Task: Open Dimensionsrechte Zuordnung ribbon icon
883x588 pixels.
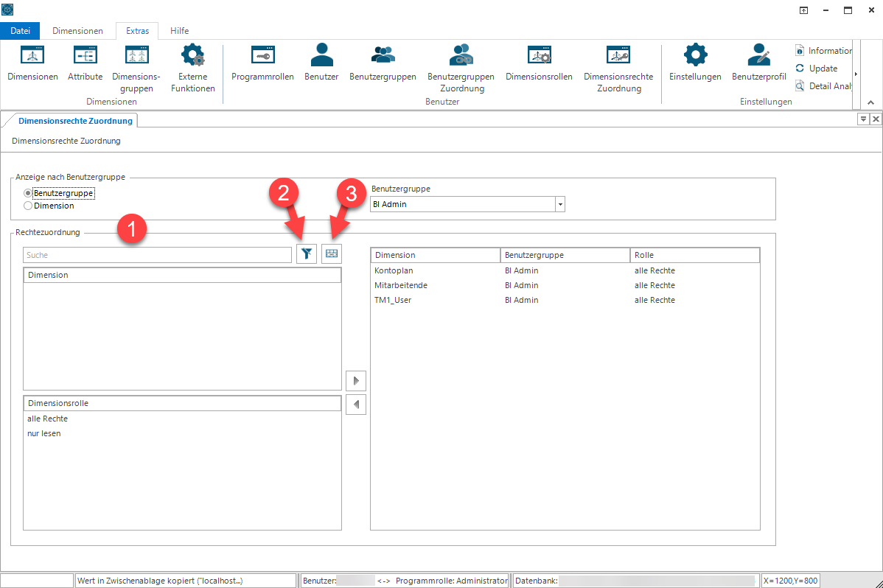Action: [x=618, y=55]
